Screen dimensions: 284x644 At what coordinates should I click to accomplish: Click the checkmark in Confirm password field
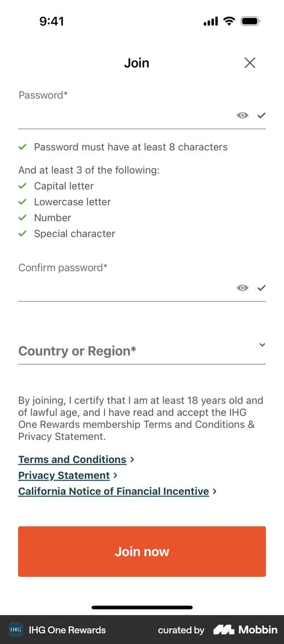(262, 288)
